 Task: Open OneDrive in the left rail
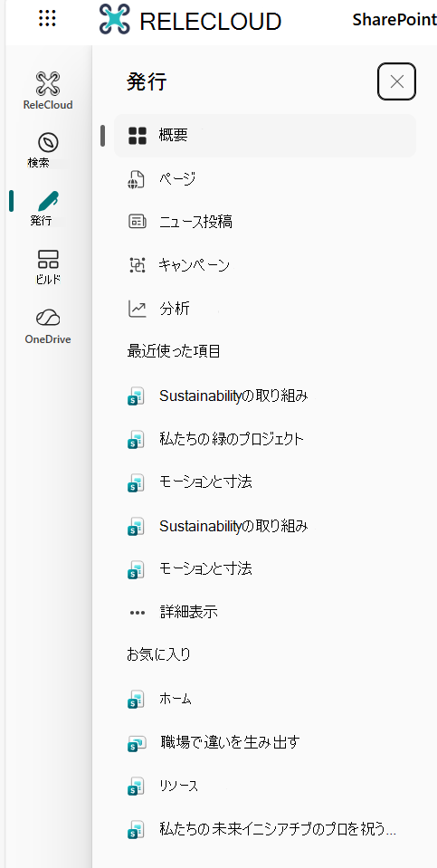click(x=48, y=327)
